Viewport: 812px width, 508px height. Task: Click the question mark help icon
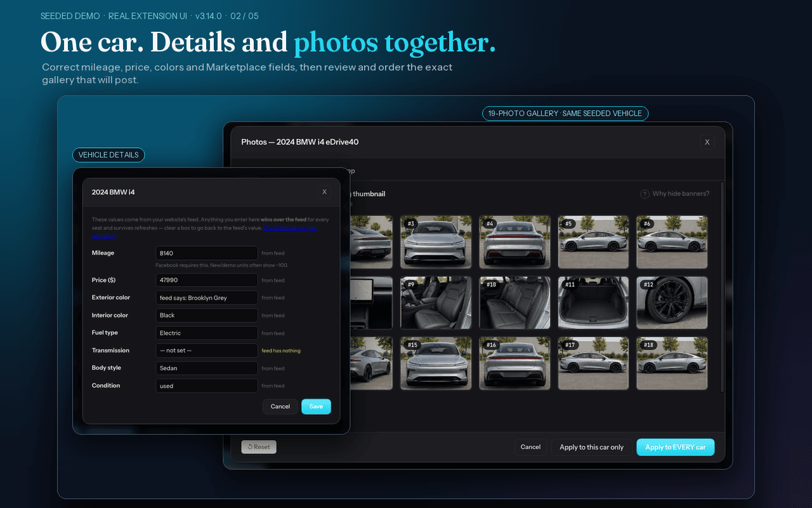[x=645, y=194]
